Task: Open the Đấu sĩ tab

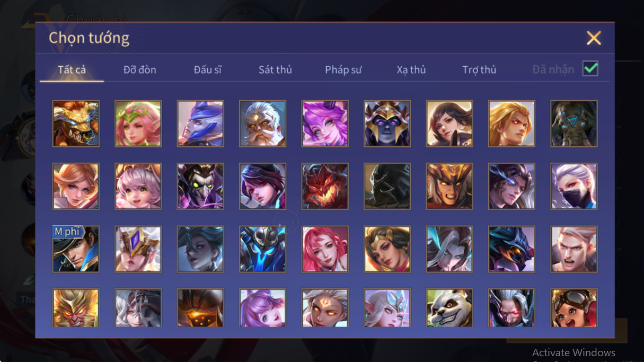Action: coord(208,69)
